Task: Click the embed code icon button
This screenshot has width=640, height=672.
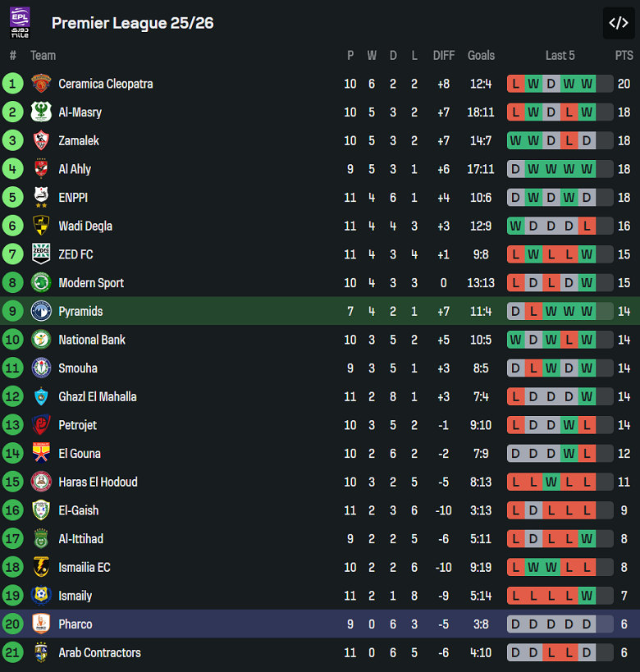Action: coord(618,23)
